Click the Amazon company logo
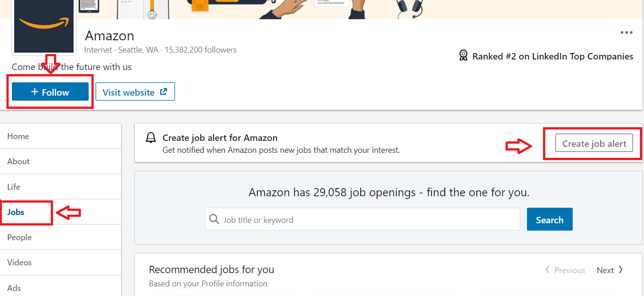The width and height of the screenshot is (644, 296). click(x=44, y=27)
